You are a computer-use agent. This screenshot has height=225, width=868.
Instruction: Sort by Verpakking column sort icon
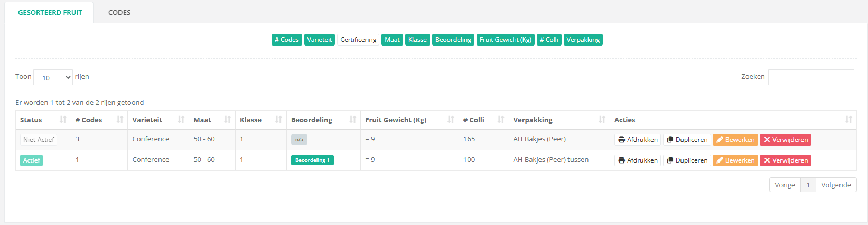602,120
